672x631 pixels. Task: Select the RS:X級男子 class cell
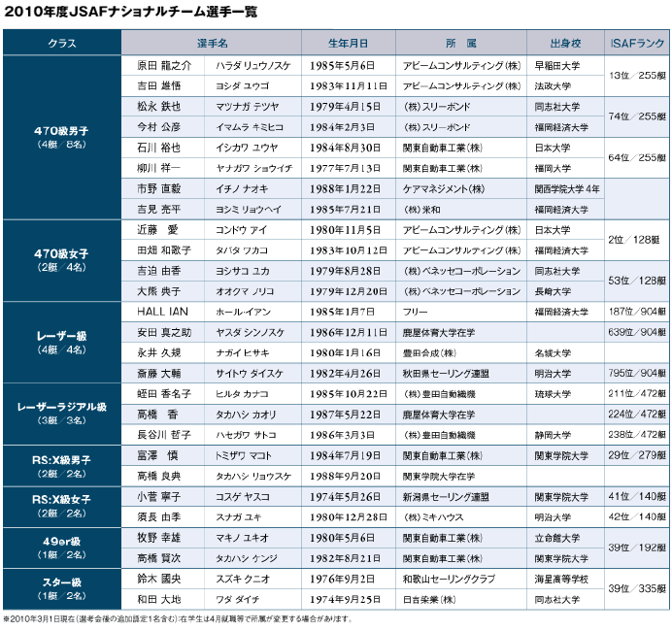coord(62,466)
